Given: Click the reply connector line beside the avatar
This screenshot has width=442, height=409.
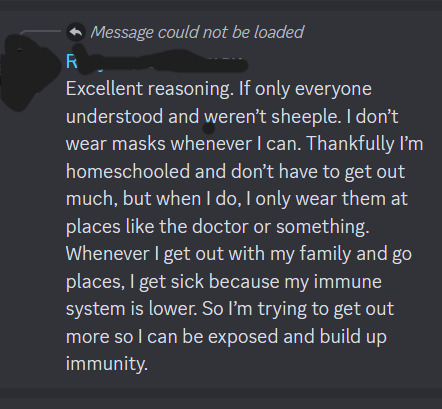Looking at the screenshot, I should pos(41,32).
